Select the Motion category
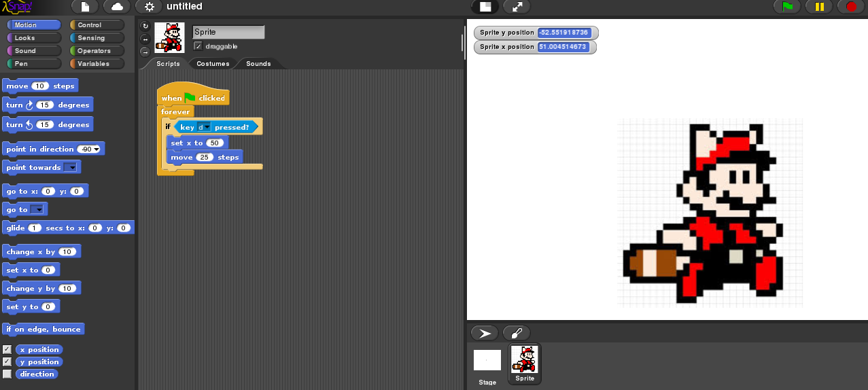 click(33, 25)
